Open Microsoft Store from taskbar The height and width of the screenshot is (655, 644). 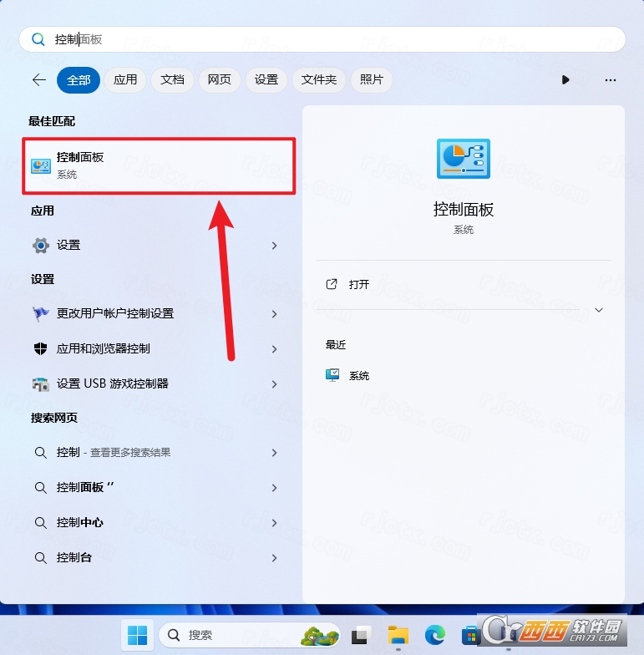[471, 635]
